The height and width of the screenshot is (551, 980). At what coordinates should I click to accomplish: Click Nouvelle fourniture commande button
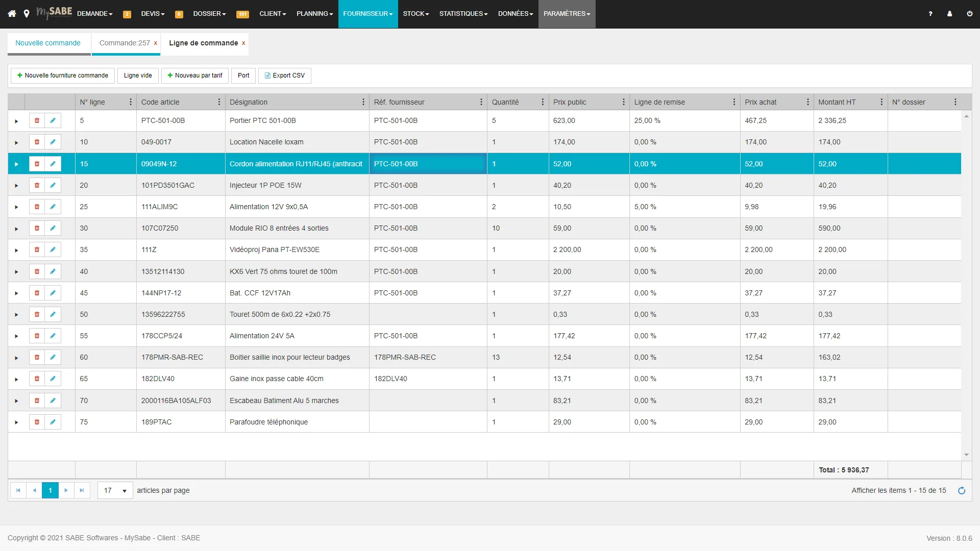click(x=62, y=76)
